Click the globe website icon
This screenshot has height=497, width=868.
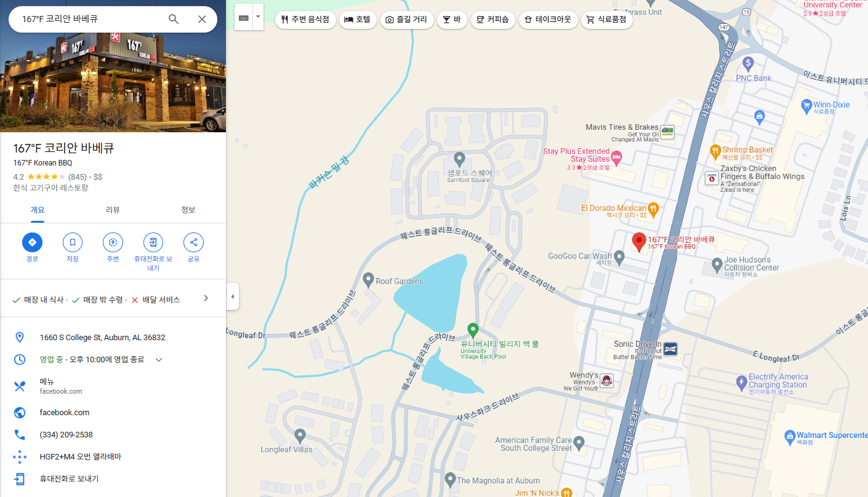[20, 413]
